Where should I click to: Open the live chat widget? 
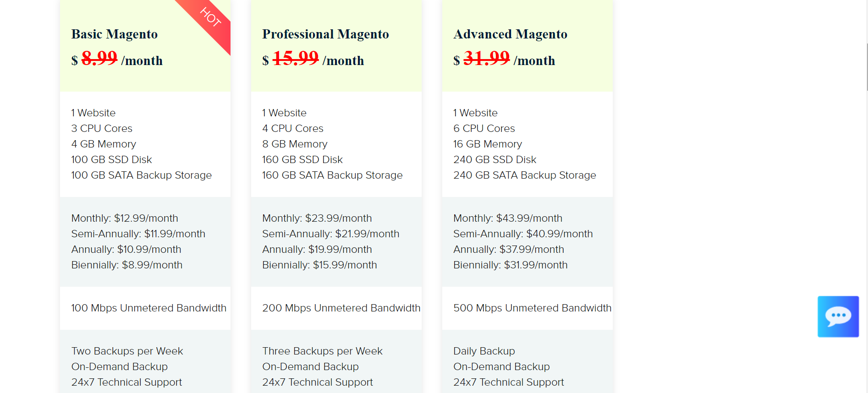pos(838,316)
